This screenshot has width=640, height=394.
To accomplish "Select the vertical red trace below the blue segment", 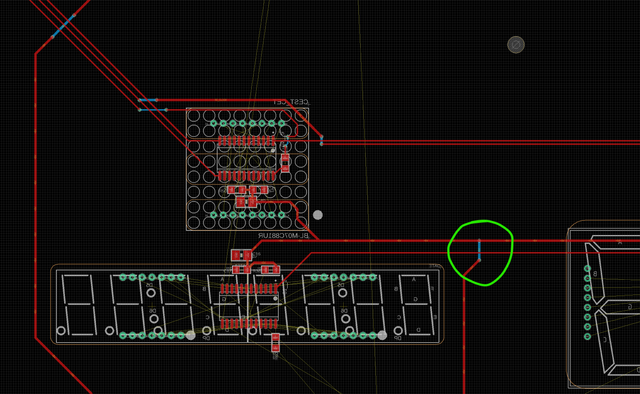I will coord(464,335).
